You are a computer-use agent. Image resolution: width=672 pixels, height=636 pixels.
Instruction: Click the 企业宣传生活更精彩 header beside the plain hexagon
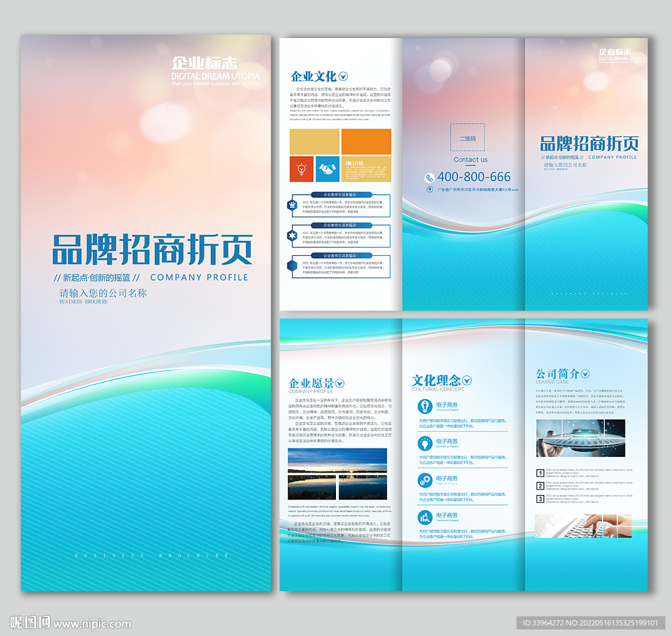click(340, 255)
